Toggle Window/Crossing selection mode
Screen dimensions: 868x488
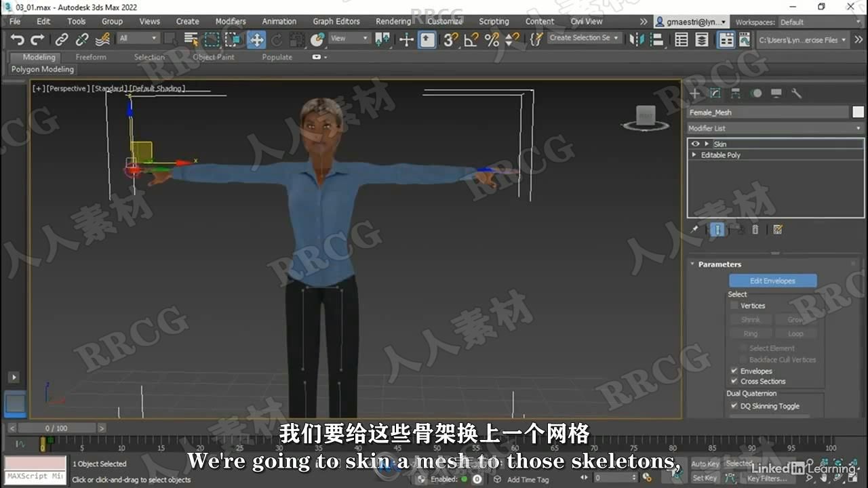(233, 39)
